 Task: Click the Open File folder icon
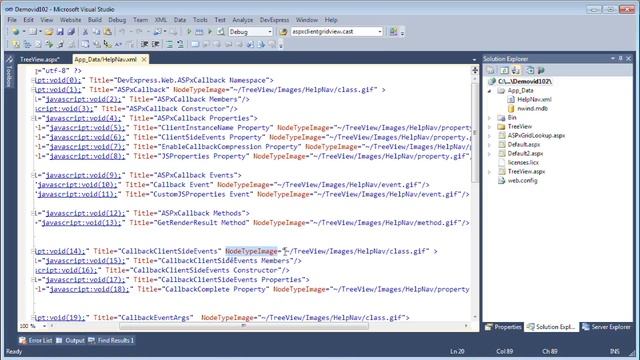click(49, 31)
